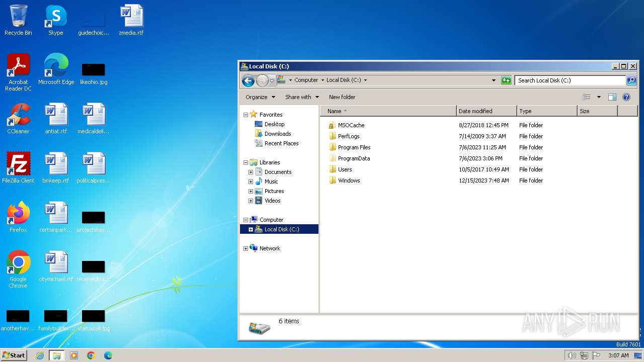Screen dimensions: 644x362
Task: Select Videos library in navigation pane
Action: click(272, 201)
